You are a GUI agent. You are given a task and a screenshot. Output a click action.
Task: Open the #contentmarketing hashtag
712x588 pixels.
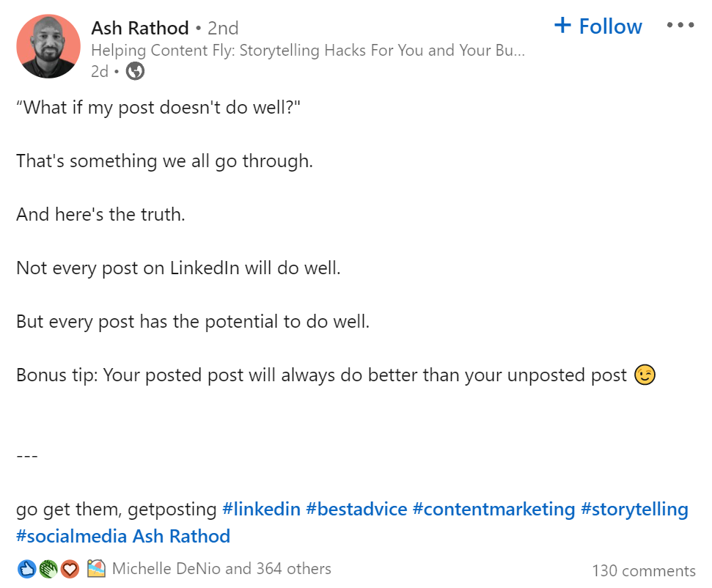[x=493, y=509]
